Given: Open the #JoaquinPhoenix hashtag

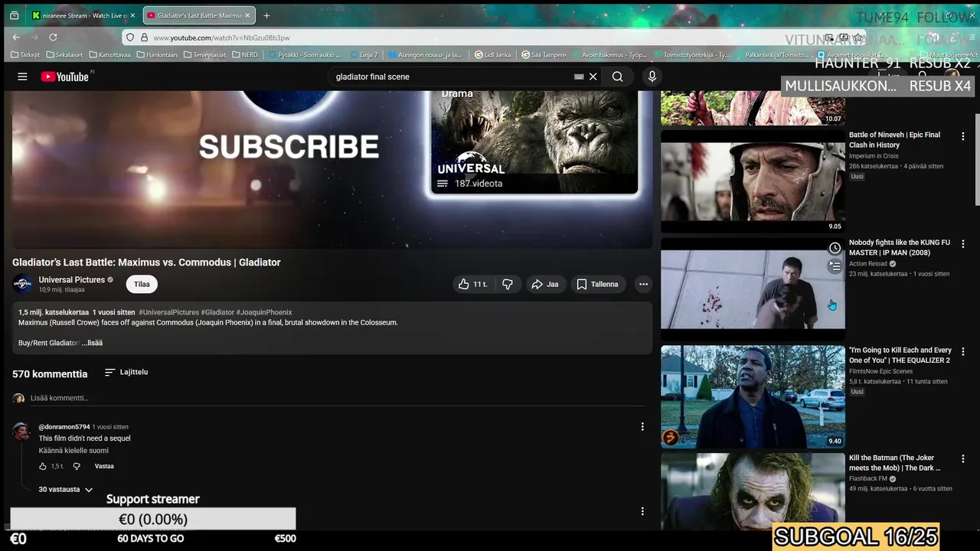Looking at the screenshot, I should pyautogui.click(x=264, y=312).
